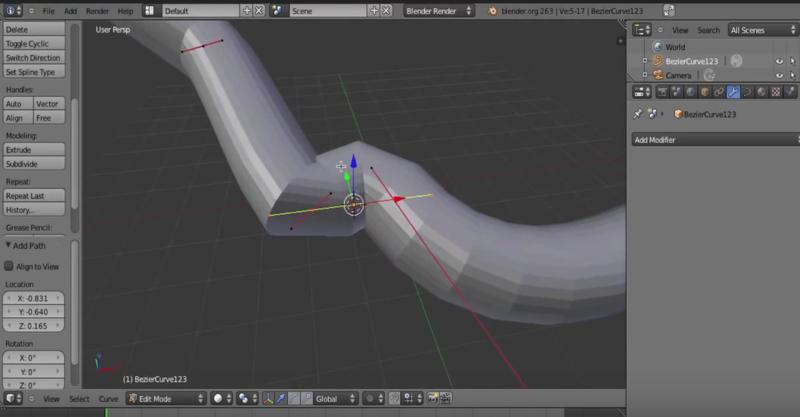800x417 pixels.
Task: Click the translate manipulator arrow icon
Action: tap(281, 399)
